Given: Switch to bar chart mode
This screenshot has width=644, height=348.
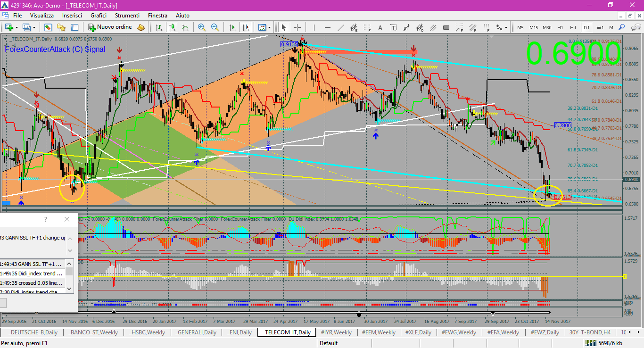Looking at the screenshot, I should pyautogui.click(x=159, y=27).
